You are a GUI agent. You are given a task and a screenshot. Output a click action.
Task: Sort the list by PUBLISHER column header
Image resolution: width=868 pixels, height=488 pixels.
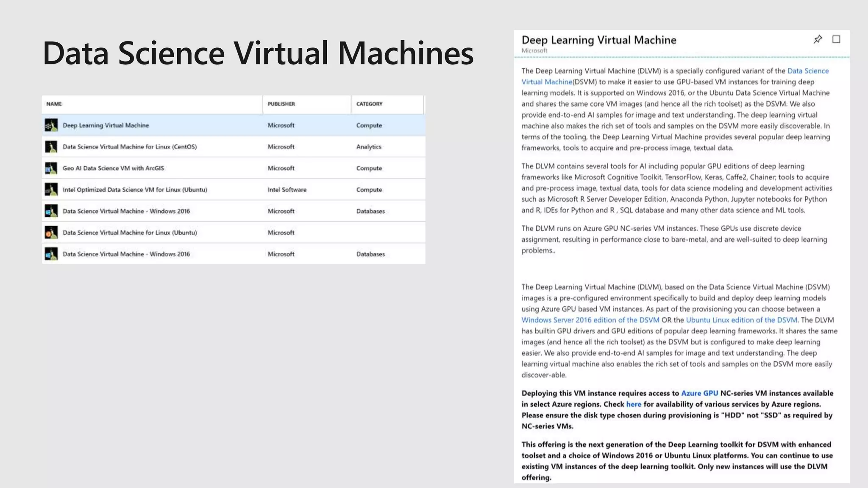pyautogui.click(x=281, y=104)
